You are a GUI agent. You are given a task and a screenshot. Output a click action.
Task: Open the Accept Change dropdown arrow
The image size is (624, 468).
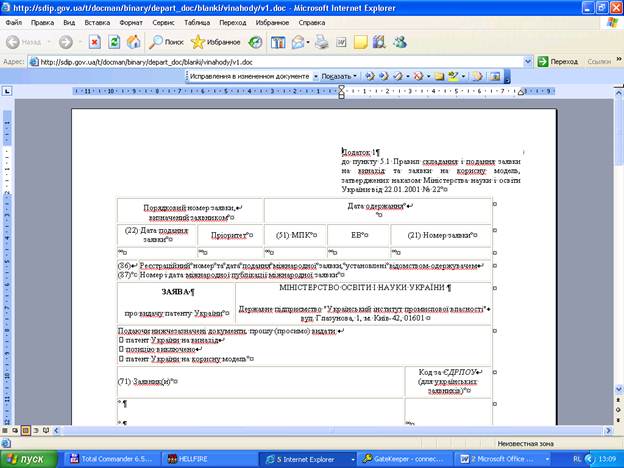click(x=408, y=76)
